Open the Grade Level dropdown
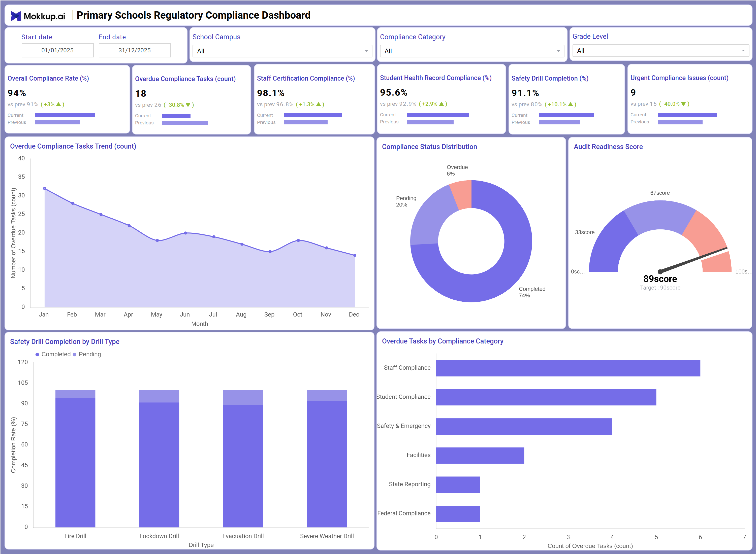756x554 pixels. click(x=660, y=51)
